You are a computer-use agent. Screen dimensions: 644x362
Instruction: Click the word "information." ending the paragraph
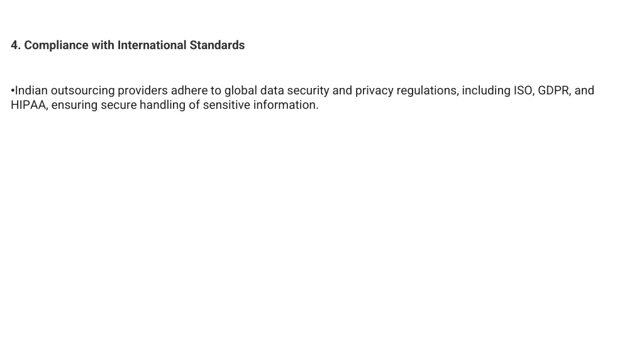coord(286,105)
